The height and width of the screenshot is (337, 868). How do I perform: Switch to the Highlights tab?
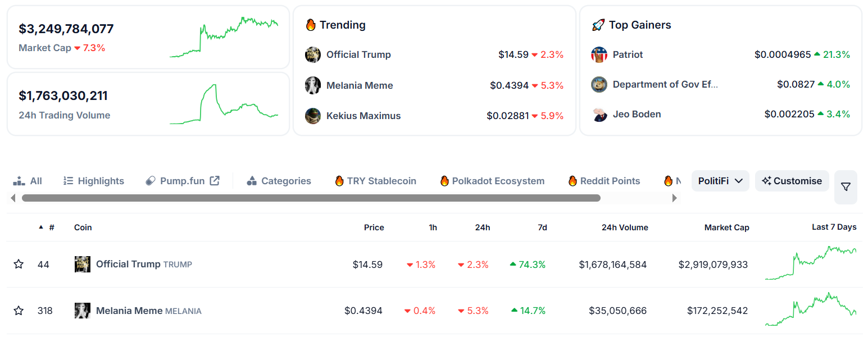(94, 181)
